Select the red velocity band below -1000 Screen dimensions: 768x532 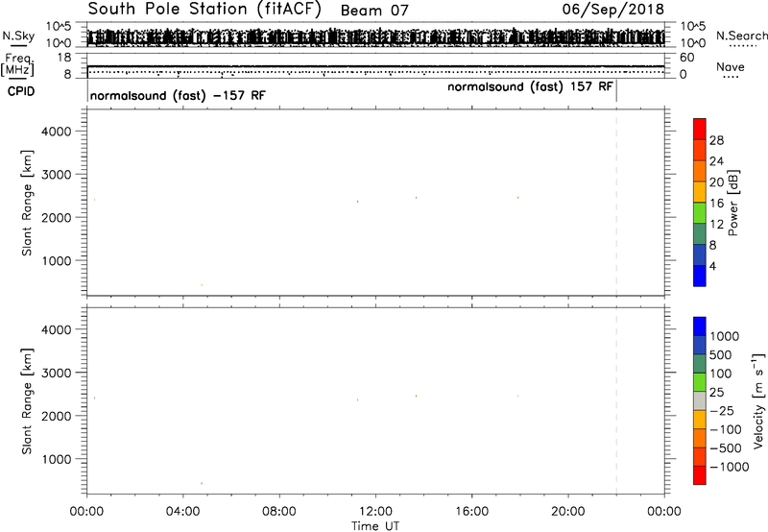point(700,475)
